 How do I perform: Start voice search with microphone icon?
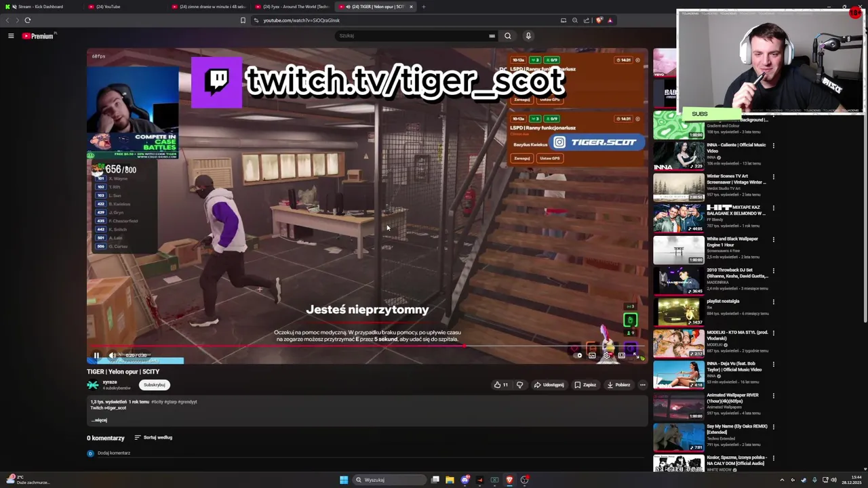click(x=528, y=36)
